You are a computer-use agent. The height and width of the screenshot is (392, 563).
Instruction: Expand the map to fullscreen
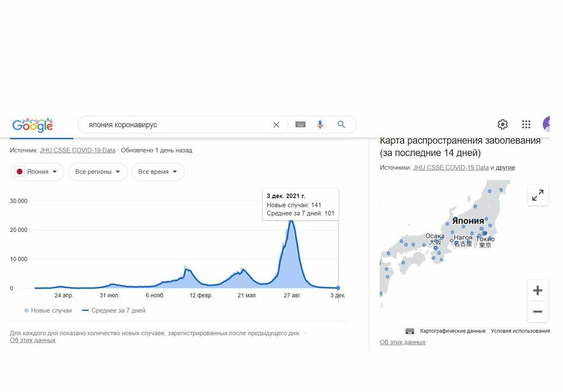[538, 195]
